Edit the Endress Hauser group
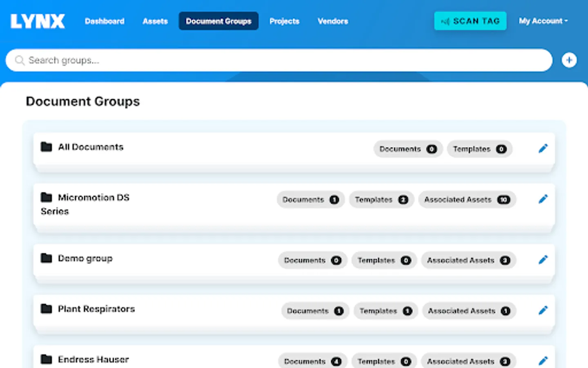Viewport: 588px width, 368px height. [543, 361]
